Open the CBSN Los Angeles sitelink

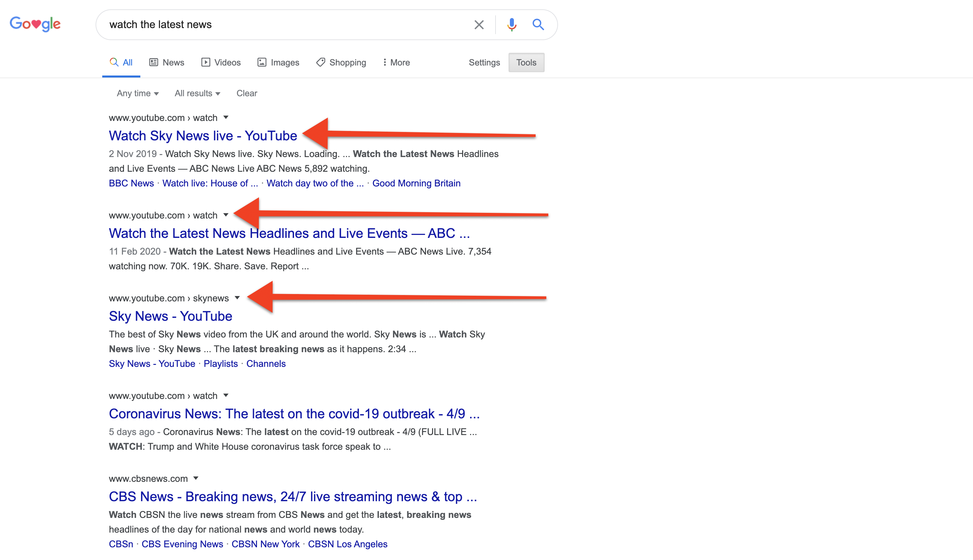click(x=347, y=544)
